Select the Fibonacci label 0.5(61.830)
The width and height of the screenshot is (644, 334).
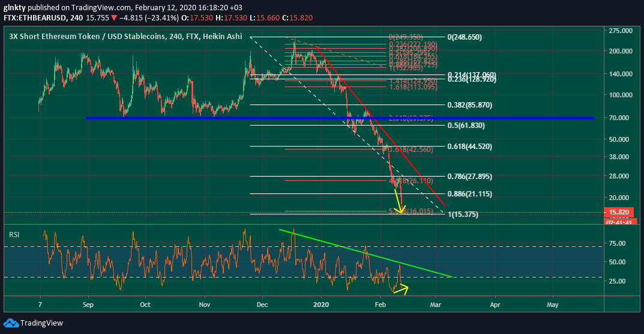pyautogui.click(x=466, y=126)
